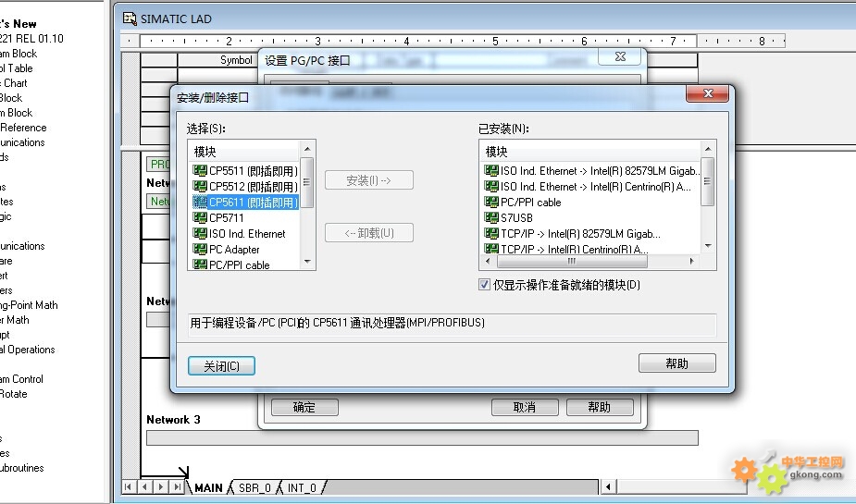856x504 pixels.
Task: Click 取消 in the PG/PC interface dialog
Action: (525, 407)
